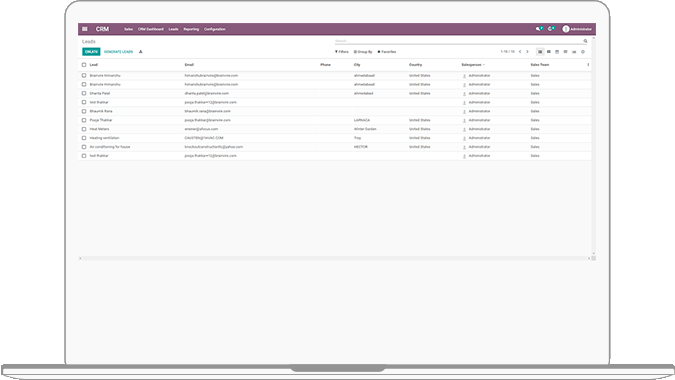This screenshot has height=380, width=675.
Task: Click the Winter Garden city cell
Action: click(365, 129)
